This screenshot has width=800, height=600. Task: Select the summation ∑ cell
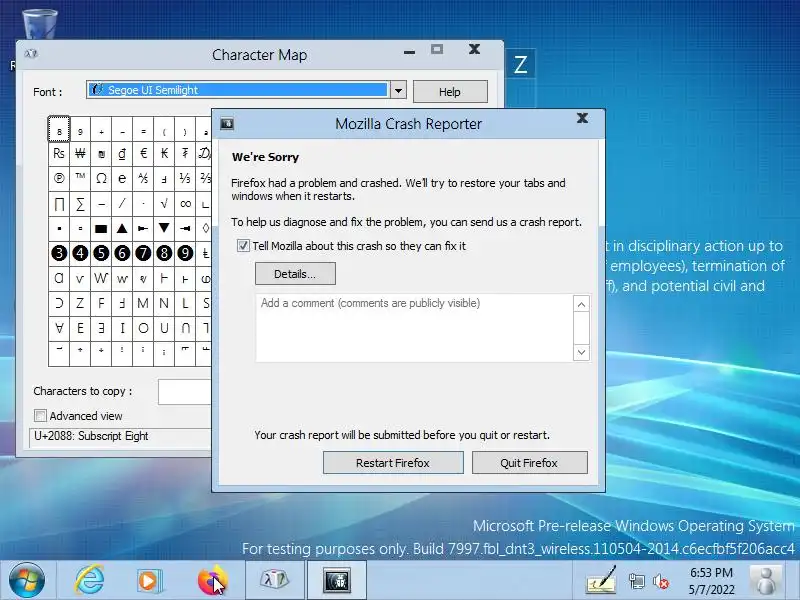click(80, 204)
